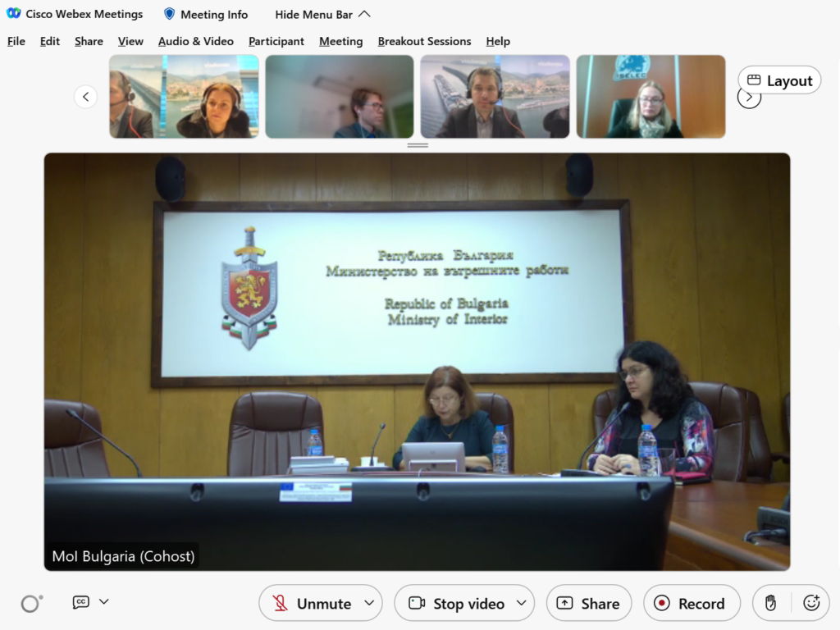The image size is (840, 630).
Task: Toggle closed captions CC icon
Action: click(81, 602)
